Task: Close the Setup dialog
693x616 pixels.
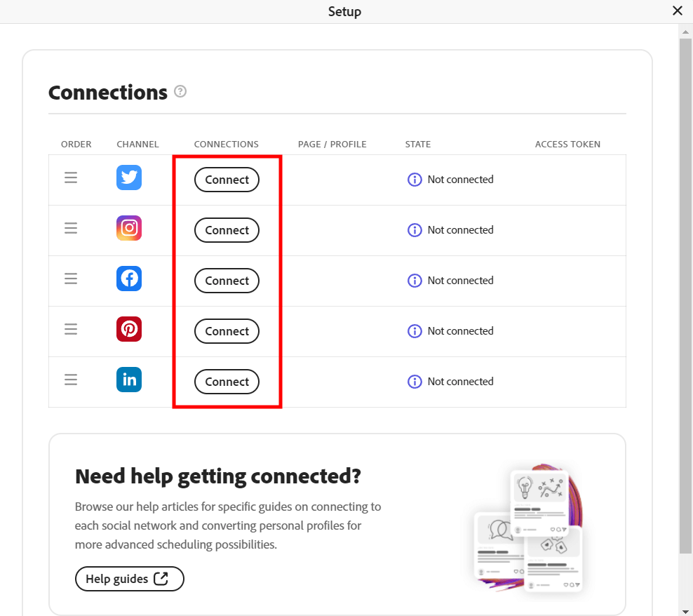Action: (x=677, y=11)
